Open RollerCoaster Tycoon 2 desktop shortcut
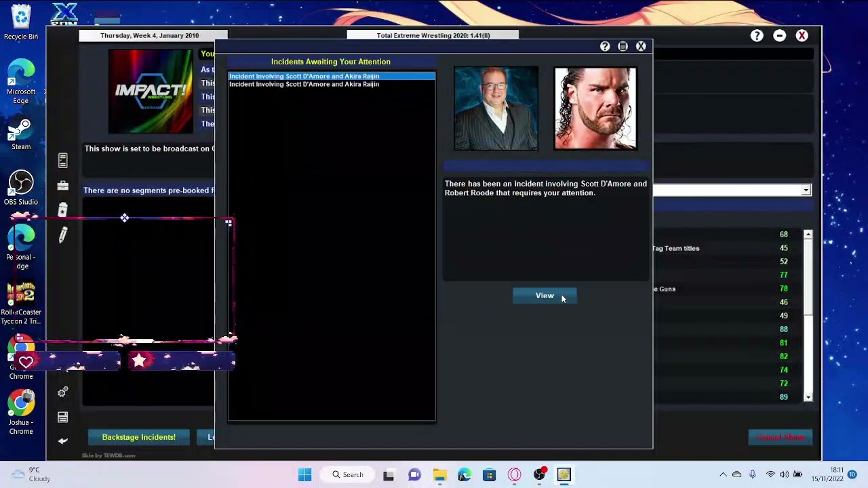This screenshot has width=868, height=488. click(21, 304)
